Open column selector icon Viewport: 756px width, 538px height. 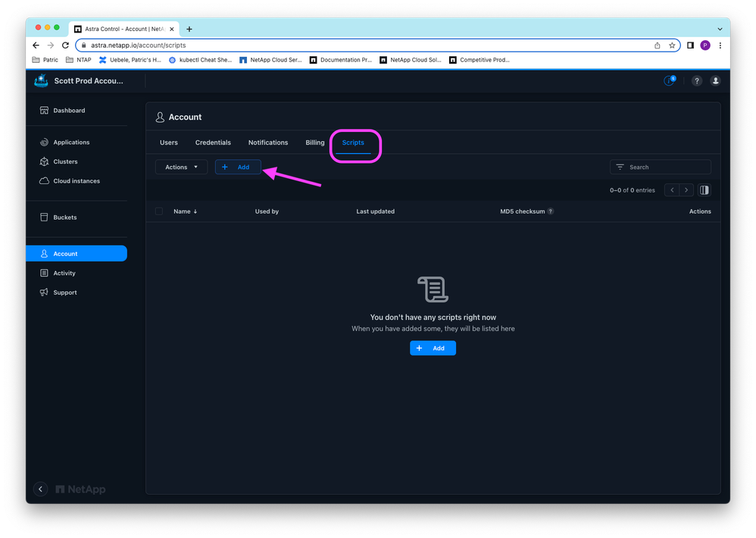[704, 190]
